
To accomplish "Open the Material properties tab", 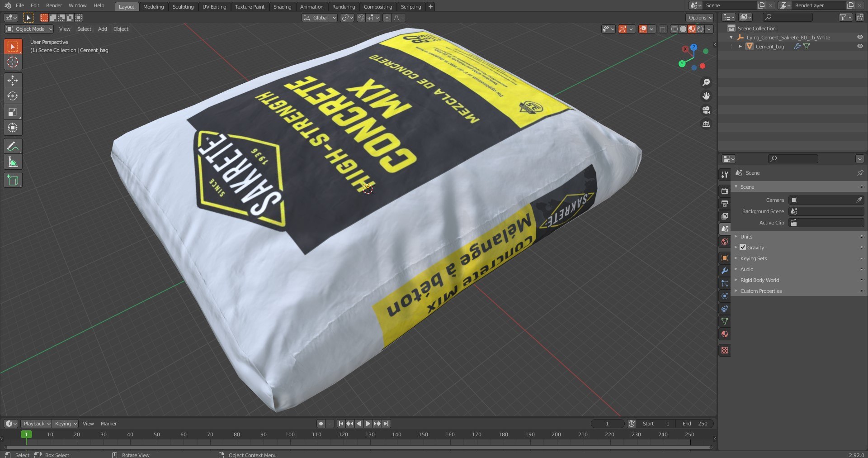I will pos(725,334).
